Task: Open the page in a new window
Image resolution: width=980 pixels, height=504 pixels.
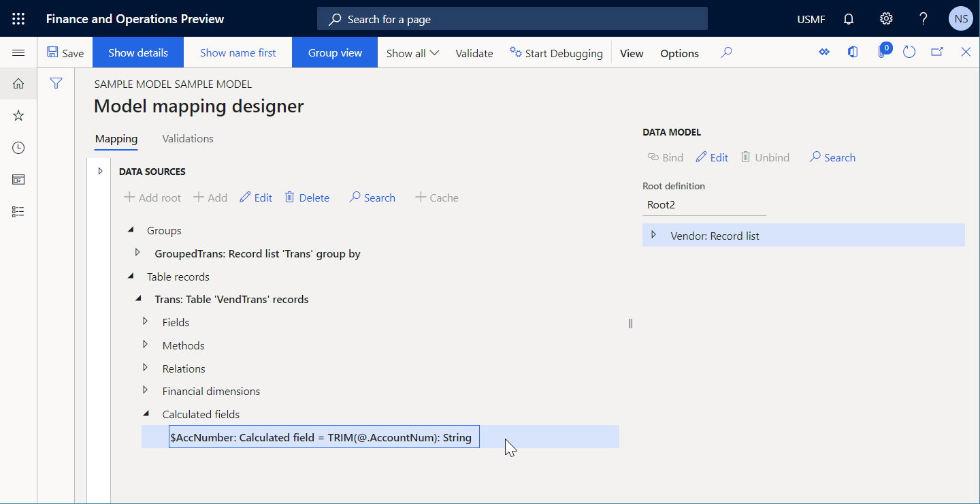Action: point(938,52)
